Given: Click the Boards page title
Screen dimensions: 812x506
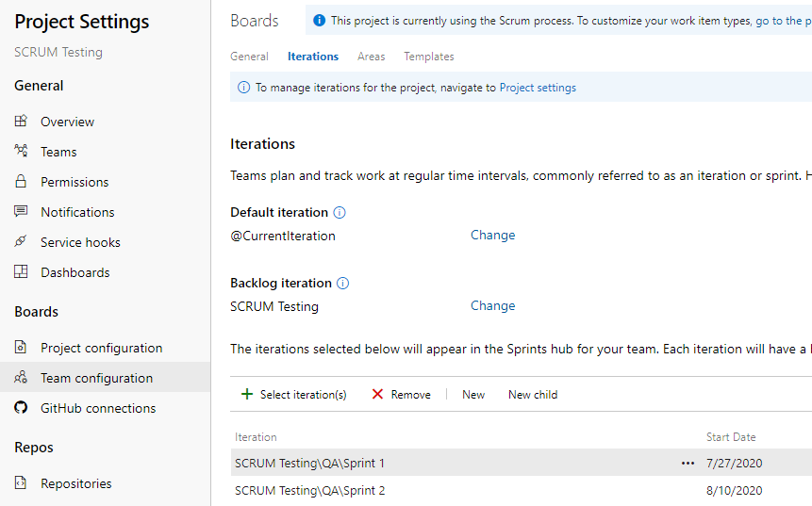Looking at the screenshot, I should coord(255,21).
